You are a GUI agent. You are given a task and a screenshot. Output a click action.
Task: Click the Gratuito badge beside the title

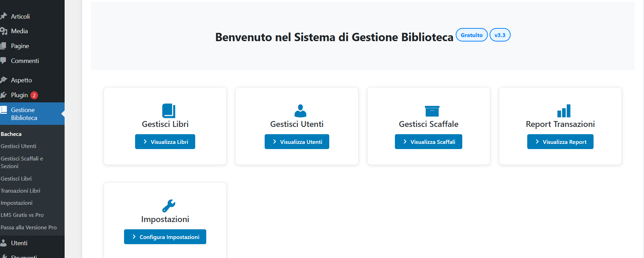click(x=472, y=35)
